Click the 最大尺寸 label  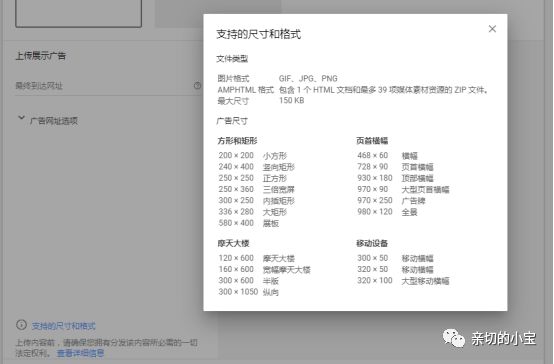click(x=233, y=101)
